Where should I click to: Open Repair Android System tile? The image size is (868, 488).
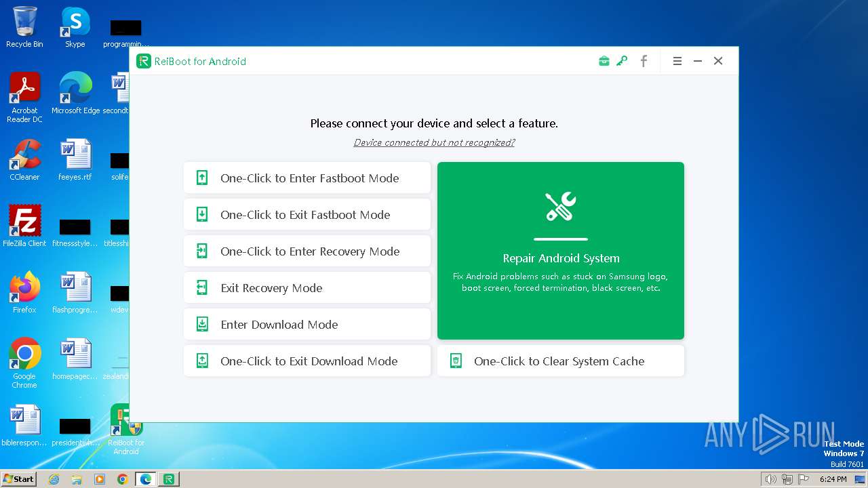[x=561, y=251]
